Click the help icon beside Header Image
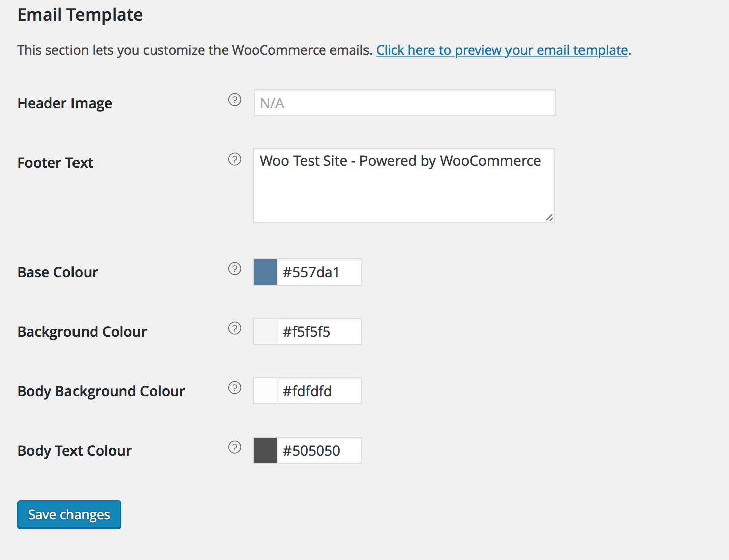The height and width of the screenshot is (560, 729). [235, 100]
